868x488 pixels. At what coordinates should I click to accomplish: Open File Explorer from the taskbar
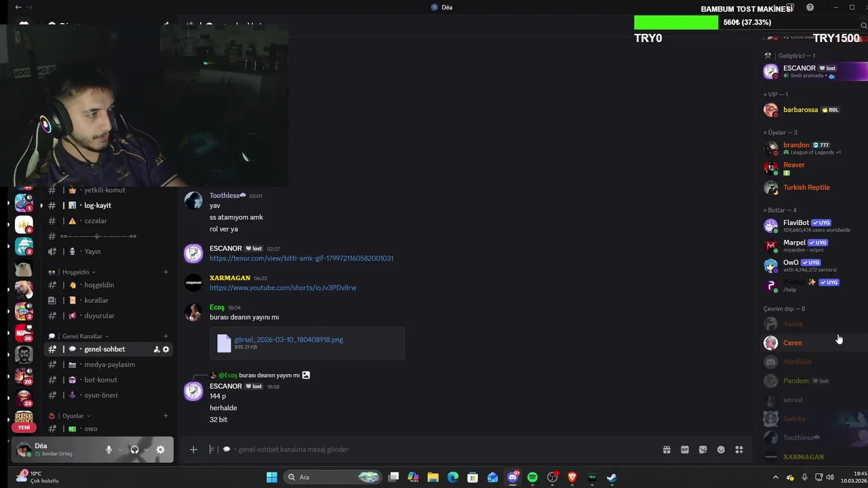[433, 477]
